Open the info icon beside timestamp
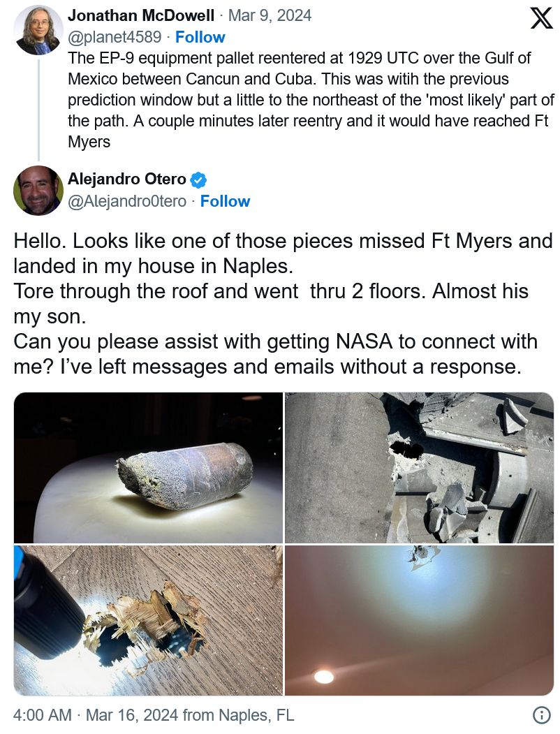The width and height of the screenshot is (560, 734). pos(541,715)
